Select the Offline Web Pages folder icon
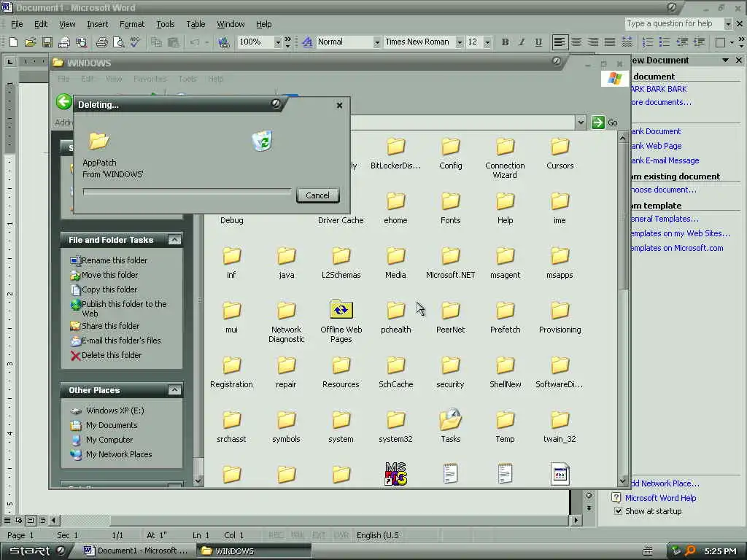 (341, 309)
